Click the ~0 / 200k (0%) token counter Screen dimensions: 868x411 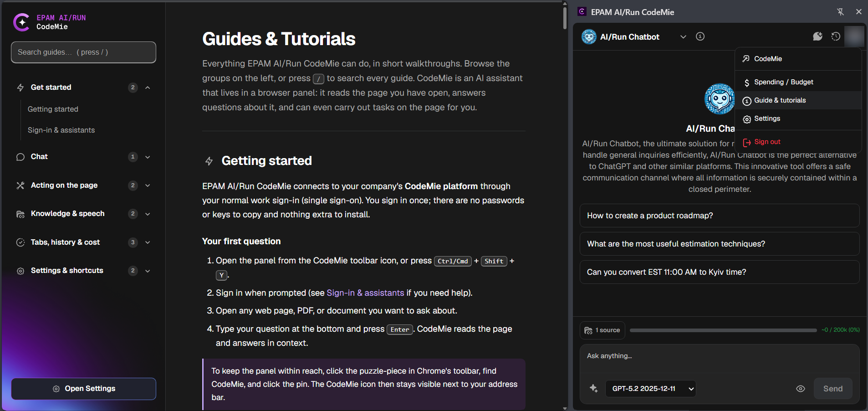pos(840,330)
